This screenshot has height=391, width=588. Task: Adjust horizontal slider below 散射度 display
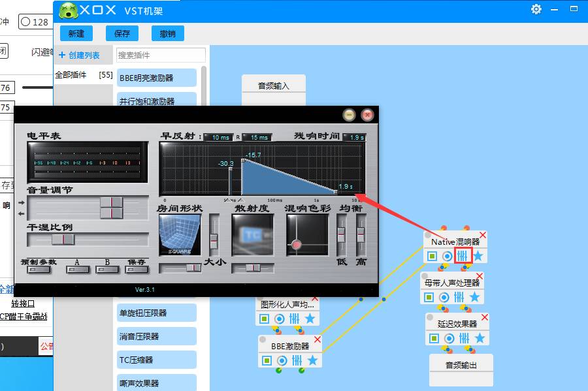pyautogui.click(x=253, y=268)
